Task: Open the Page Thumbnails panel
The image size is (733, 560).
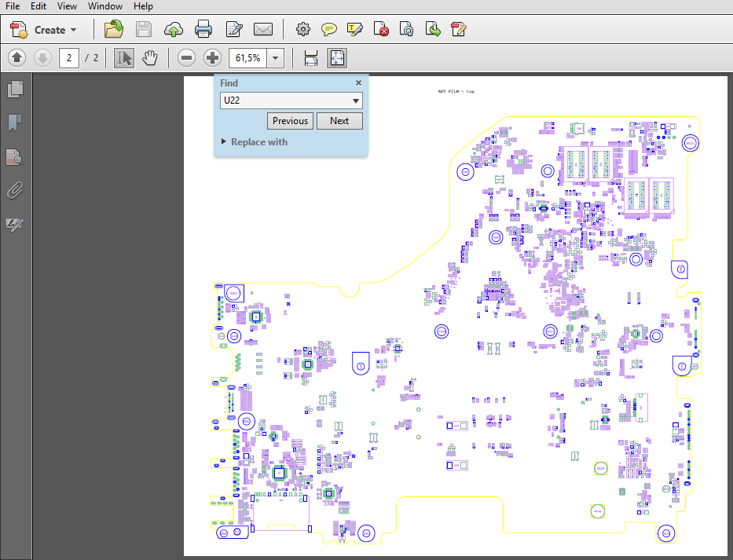Action: coord(15,89)
